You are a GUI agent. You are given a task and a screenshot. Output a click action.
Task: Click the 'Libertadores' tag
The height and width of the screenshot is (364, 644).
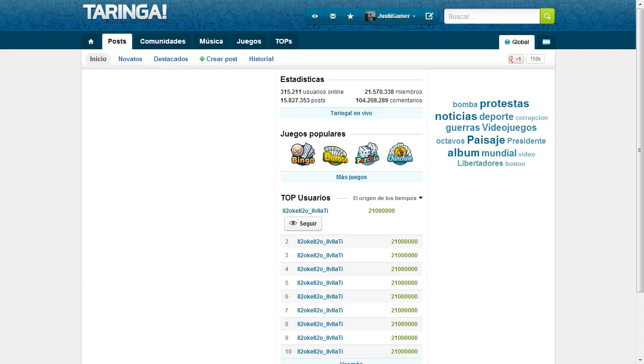coord(480,164)
